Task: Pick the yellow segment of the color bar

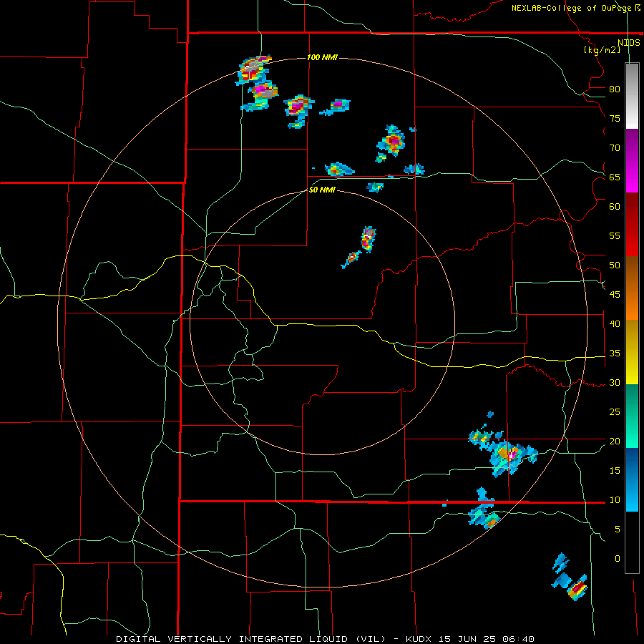Action: (632, 352)
